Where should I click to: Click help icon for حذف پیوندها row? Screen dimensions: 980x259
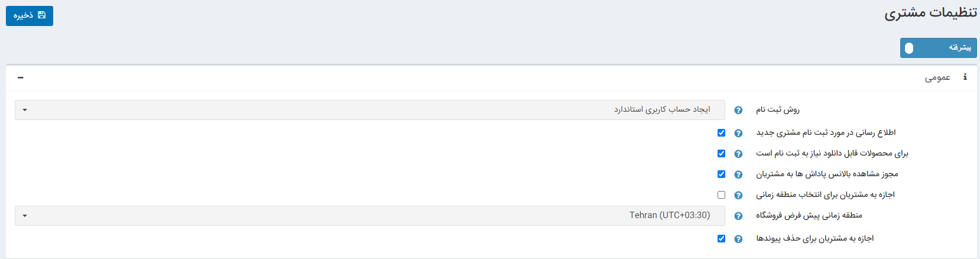coord(738,239)
